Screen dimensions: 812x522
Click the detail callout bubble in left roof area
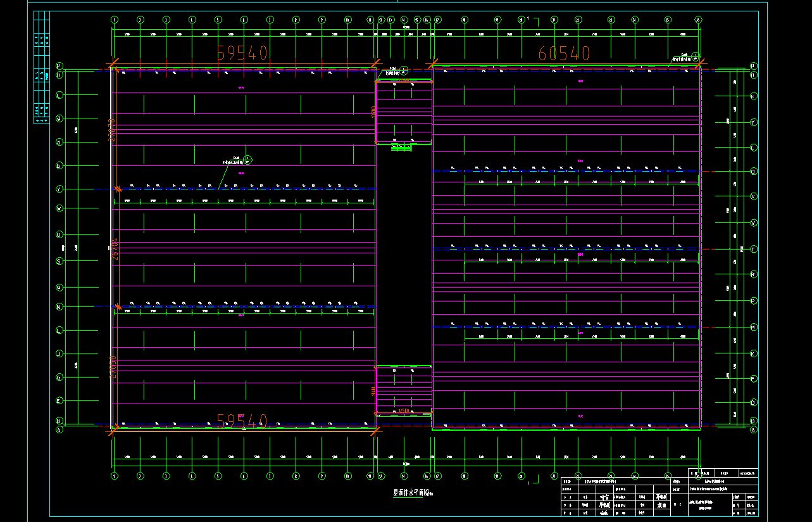(248, 159)
